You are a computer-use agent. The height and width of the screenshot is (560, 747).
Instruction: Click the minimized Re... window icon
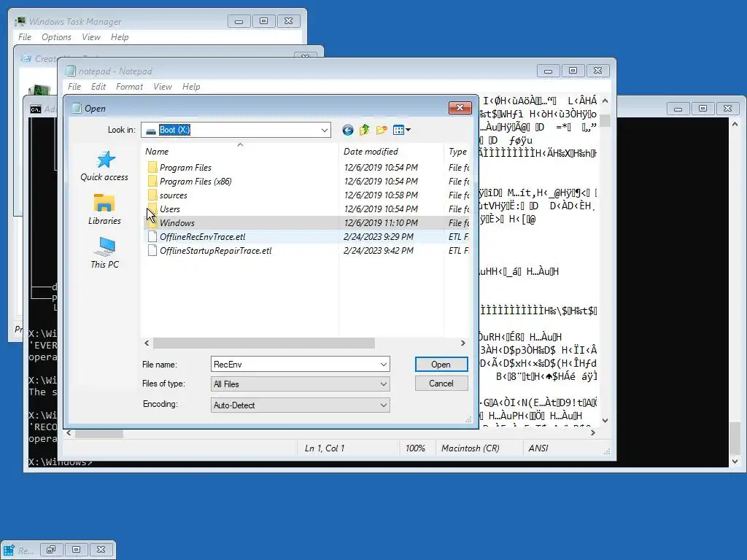(x=9, y=550)
